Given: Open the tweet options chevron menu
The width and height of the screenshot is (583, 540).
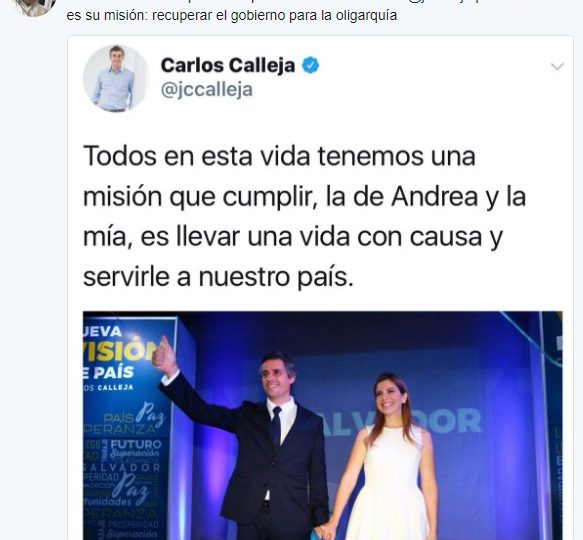Looking at the screenshot, I should point(557,67).
